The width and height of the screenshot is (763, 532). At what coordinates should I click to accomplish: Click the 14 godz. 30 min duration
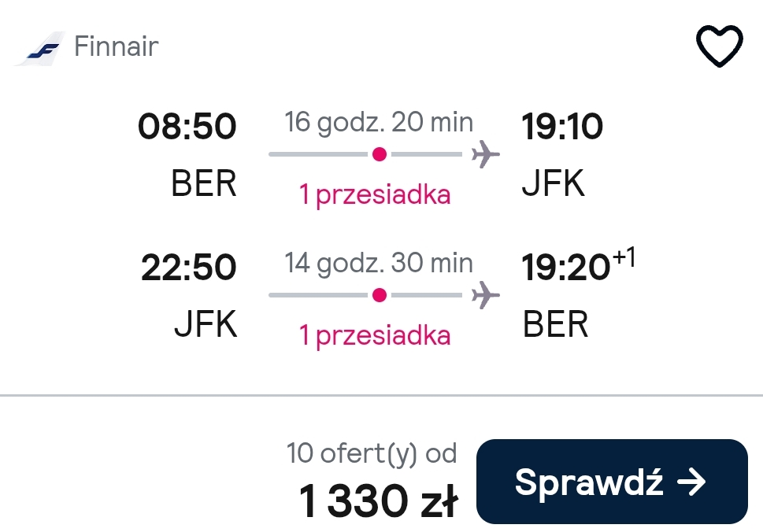click(379, 263)
